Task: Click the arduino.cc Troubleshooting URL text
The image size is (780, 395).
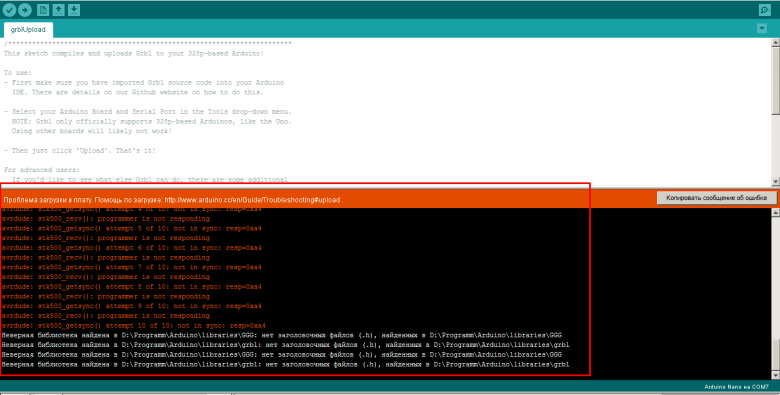Action: point(253,200)
